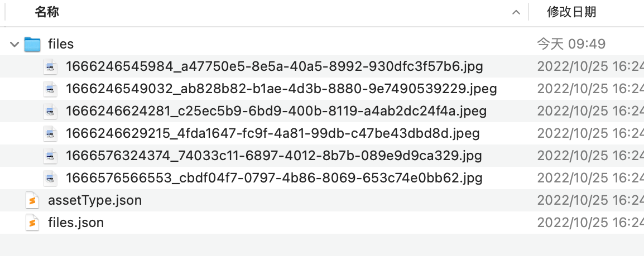Collapse the files folder disclosure chevron

coord(15,44)
